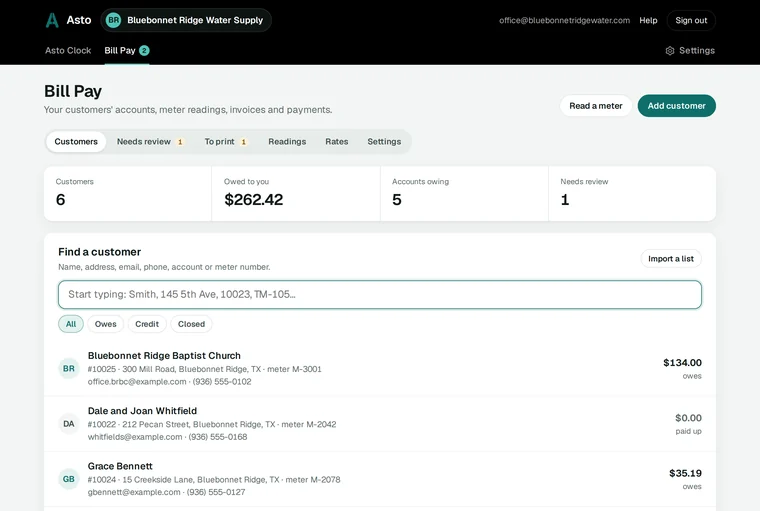Click the Bill Pay notification badge 2

[144, 50]
